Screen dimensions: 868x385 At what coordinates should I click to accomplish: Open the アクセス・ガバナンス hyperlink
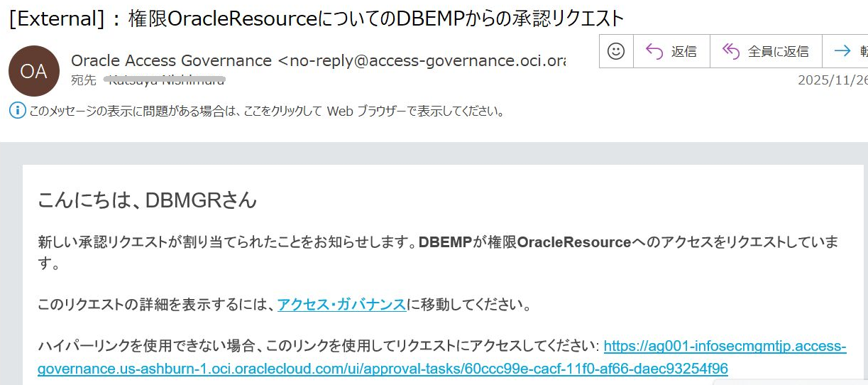coord(341,305)
